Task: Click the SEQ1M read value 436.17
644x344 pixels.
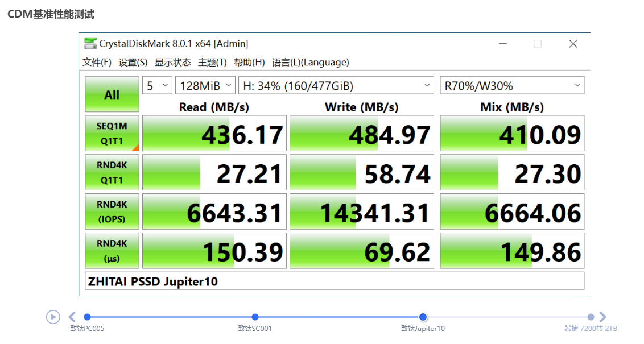Action: (214, 134)
